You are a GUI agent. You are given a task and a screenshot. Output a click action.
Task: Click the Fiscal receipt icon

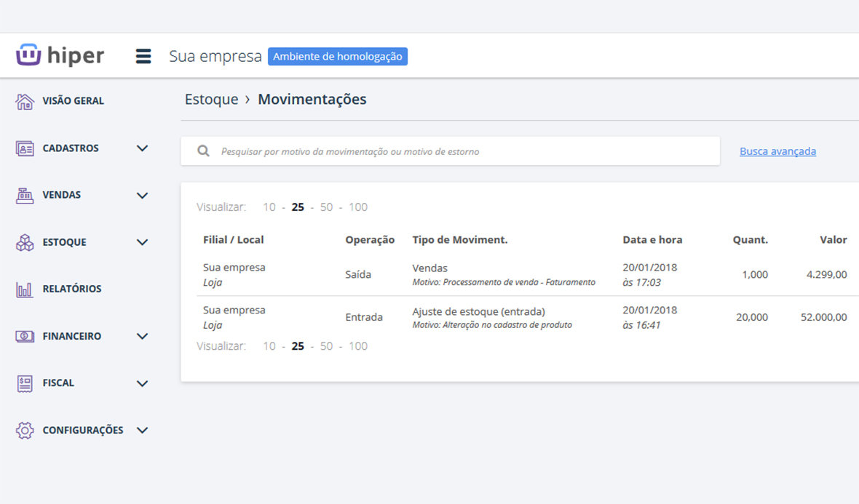point(25,383)
